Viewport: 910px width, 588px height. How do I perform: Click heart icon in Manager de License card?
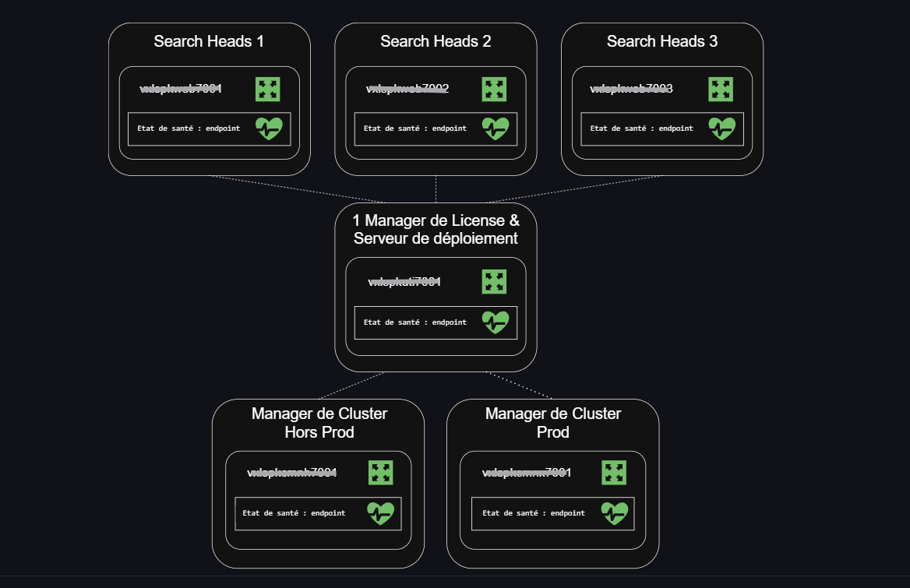pyautogui.click(x=495, y=322)
